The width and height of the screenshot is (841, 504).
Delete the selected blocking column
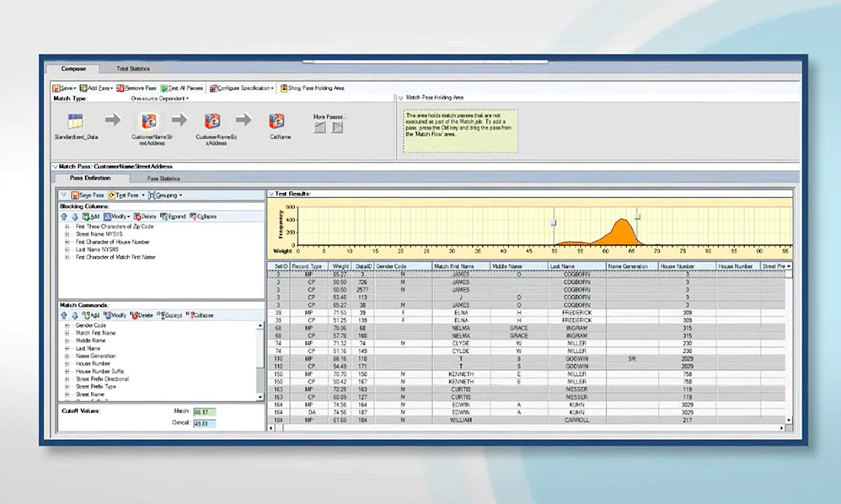tap(144, 217)
